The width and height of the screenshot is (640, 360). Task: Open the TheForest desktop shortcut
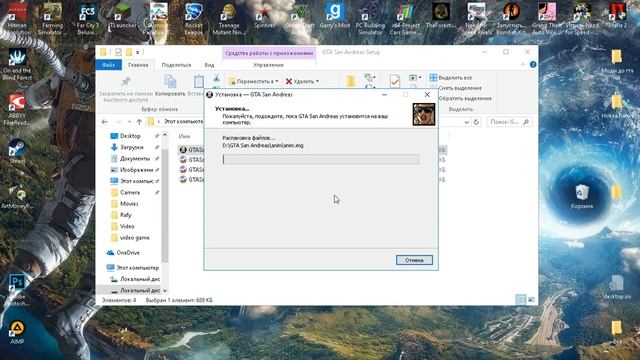point(440,16)
